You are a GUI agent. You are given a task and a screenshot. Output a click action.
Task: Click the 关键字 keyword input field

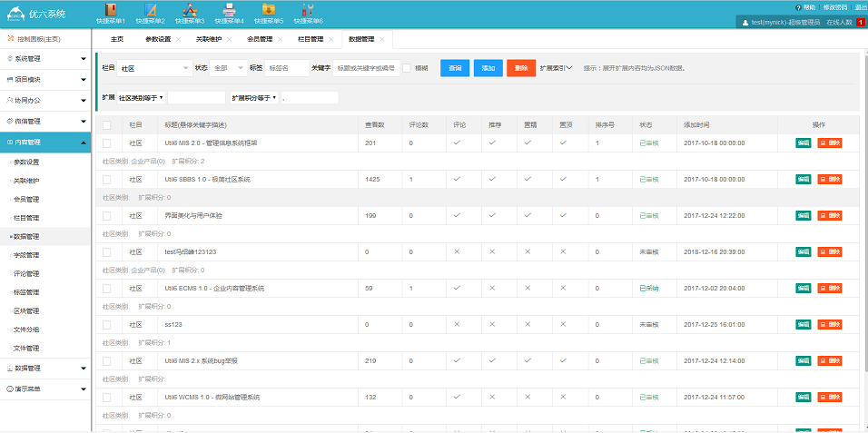(366, 68)
